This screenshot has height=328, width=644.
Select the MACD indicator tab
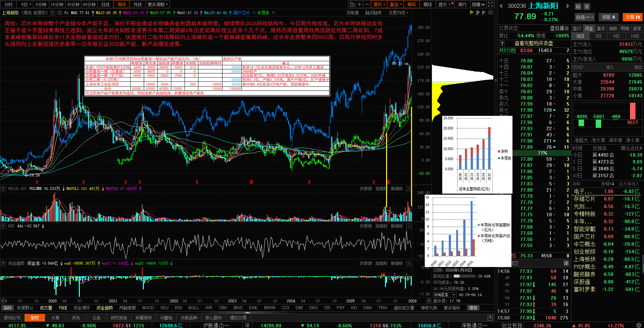tap(148, 308)
